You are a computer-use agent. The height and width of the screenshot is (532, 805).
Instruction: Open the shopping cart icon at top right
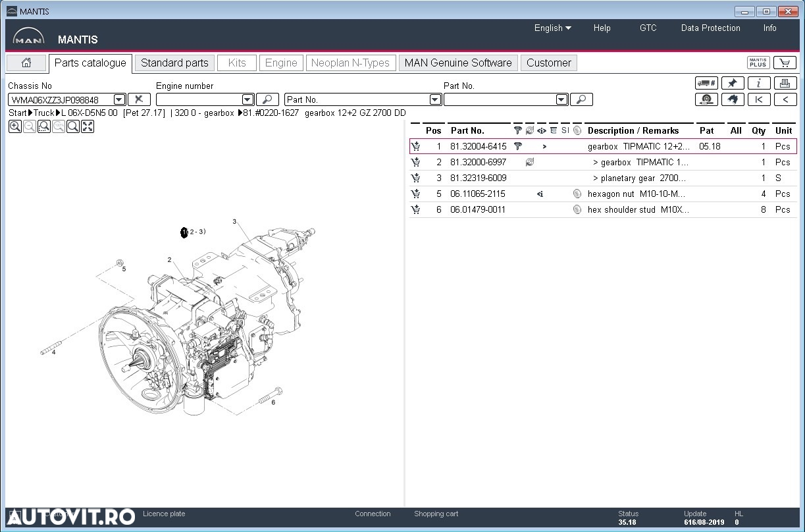click(785, 63)
